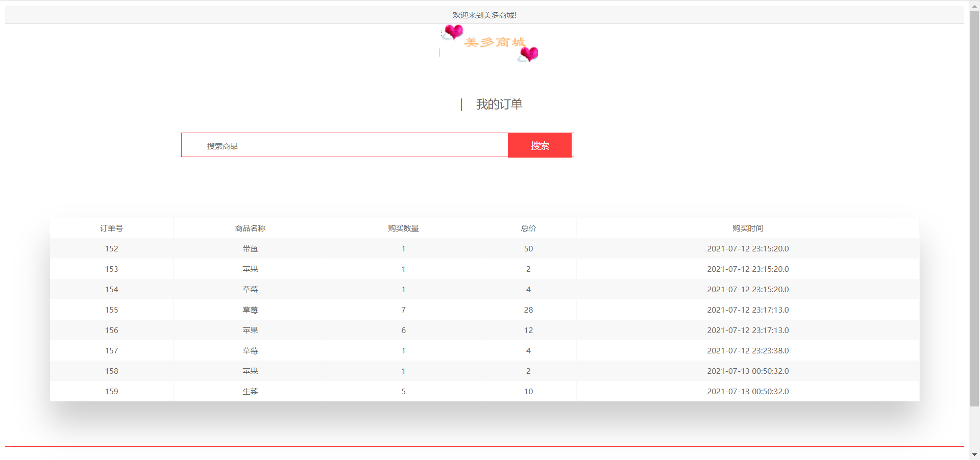
Task: Click total price 12 in order 156
Action: (528, 330)
